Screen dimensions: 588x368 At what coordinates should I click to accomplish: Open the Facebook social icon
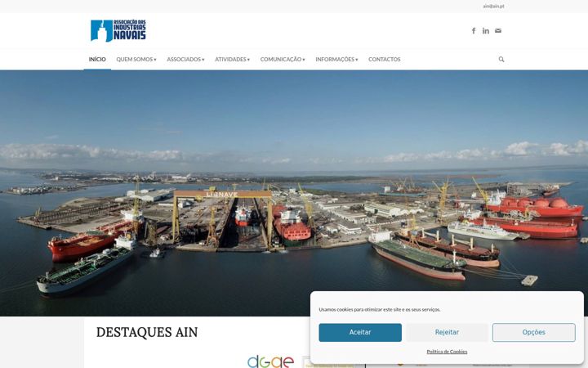coord(474,31)
